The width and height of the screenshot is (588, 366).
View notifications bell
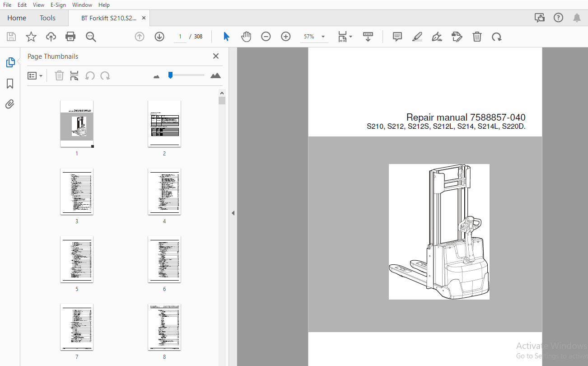577,18
